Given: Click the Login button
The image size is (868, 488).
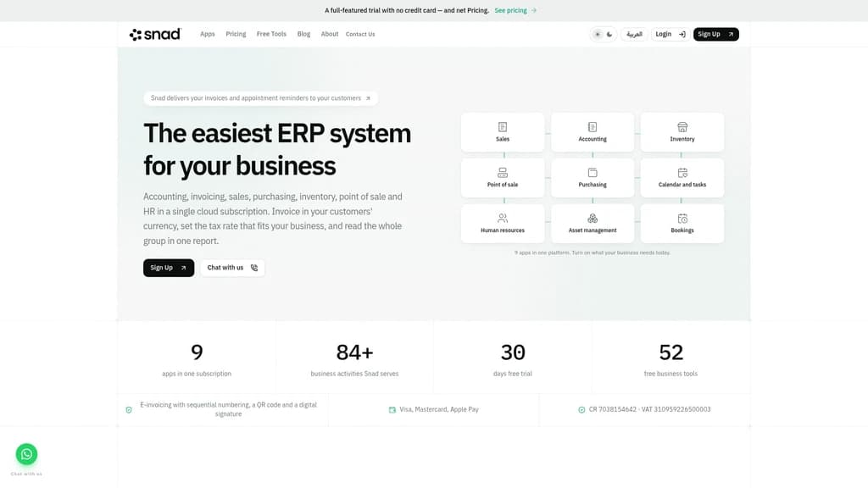Looking at the screenshot, I should [670, 34].
